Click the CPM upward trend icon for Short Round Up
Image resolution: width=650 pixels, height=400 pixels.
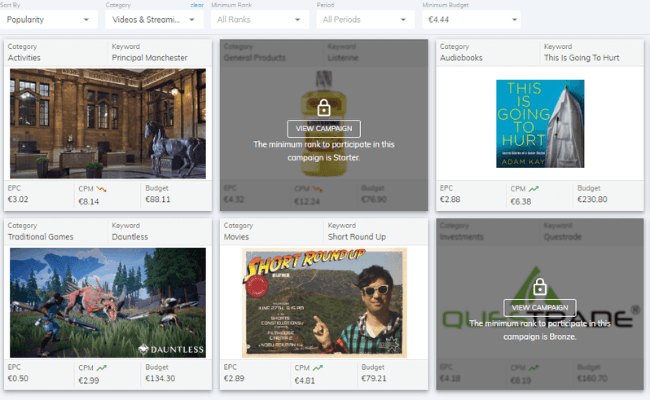318,368
